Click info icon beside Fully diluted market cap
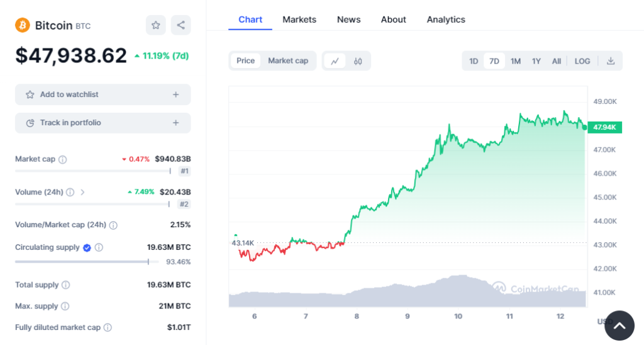Screen dimensions: 644x345 [108, 328]
